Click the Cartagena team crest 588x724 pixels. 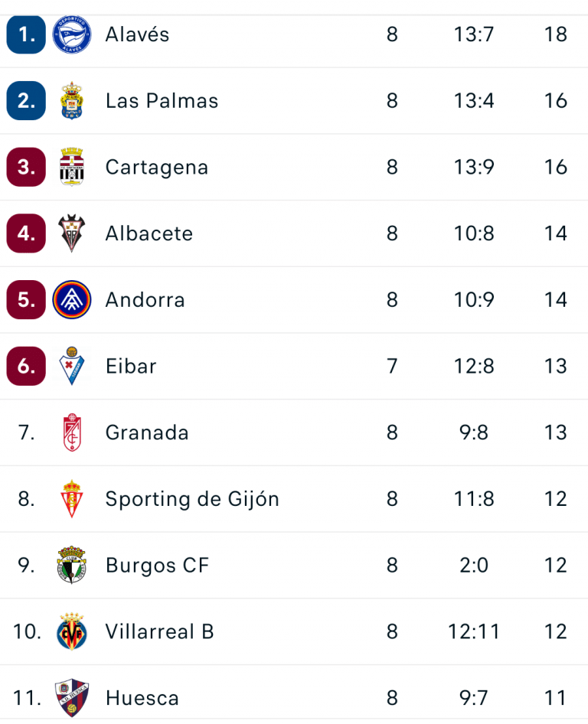[x=72, y=167]
